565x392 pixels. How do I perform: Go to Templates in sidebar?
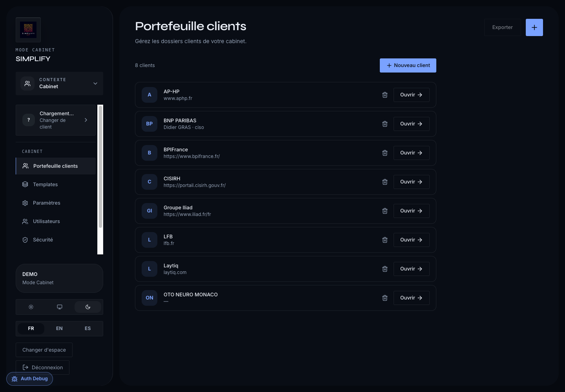[56, 185]
